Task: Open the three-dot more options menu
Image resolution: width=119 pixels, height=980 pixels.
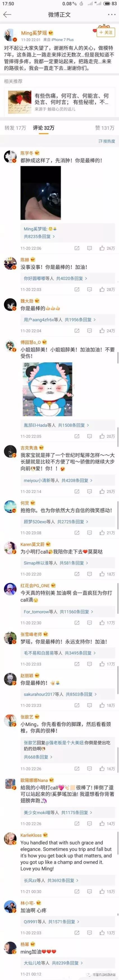Action: (111, 15)
